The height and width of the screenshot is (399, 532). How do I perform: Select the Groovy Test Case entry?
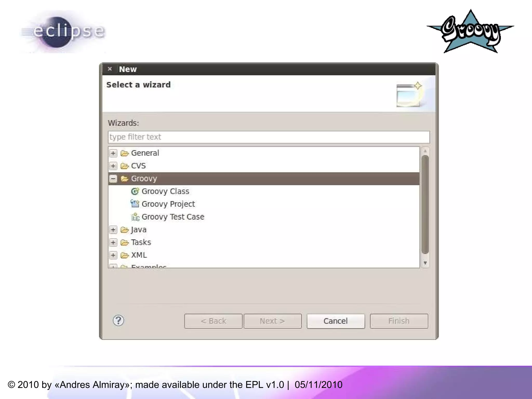[173, 217]
